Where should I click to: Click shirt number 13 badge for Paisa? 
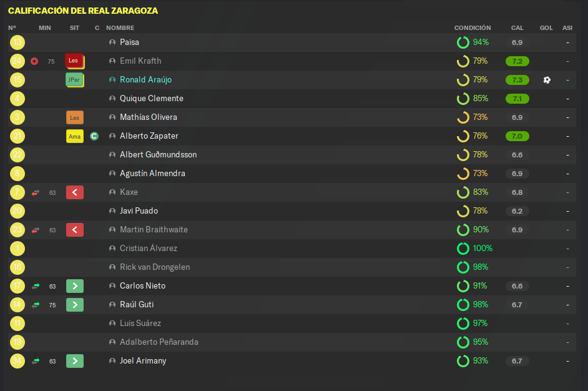point(17,42)
